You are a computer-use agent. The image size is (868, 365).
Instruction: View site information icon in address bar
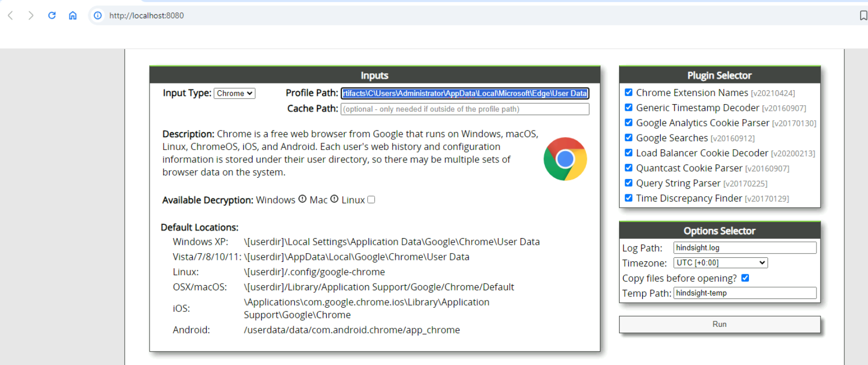point(97,15)
